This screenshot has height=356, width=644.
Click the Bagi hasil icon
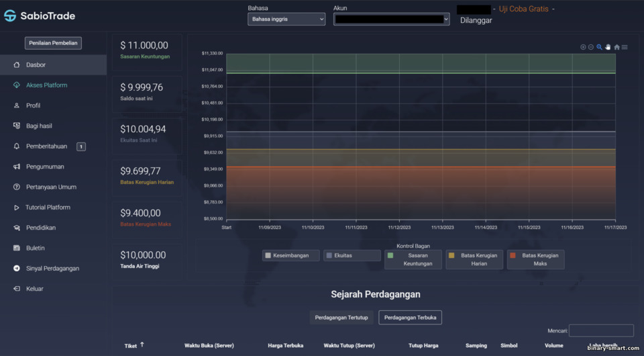point(16,126)
